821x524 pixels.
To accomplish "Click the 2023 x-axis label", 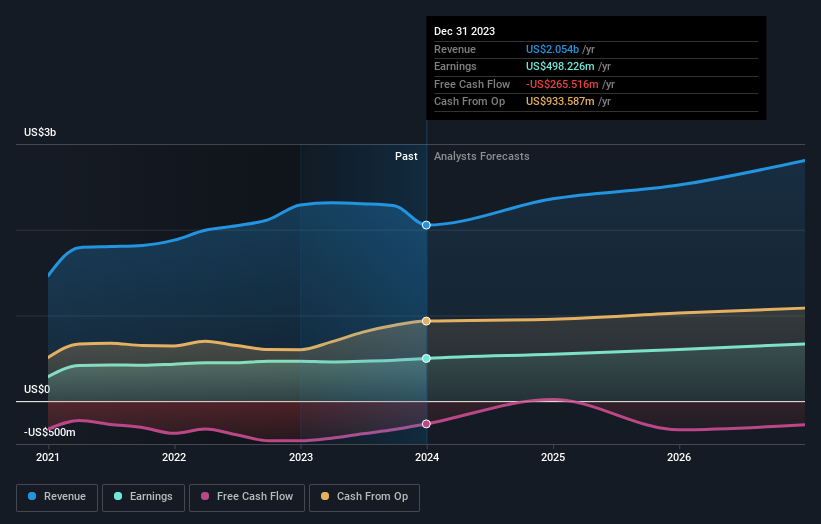I will [301, 458].
